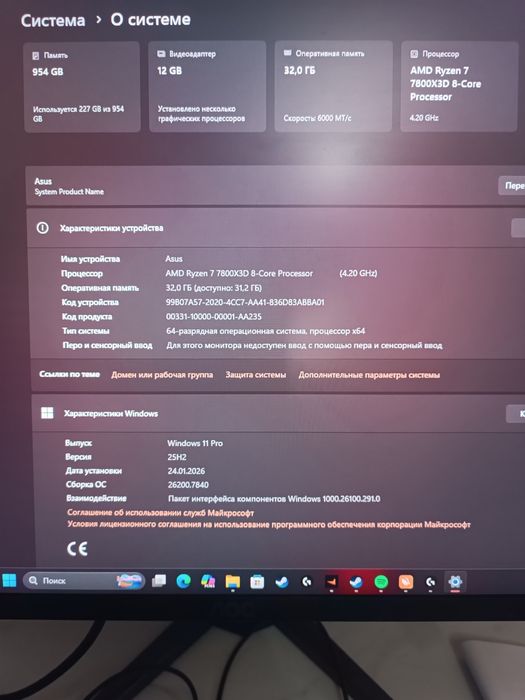Click the Процессор card chip icon

coord(414,54)
